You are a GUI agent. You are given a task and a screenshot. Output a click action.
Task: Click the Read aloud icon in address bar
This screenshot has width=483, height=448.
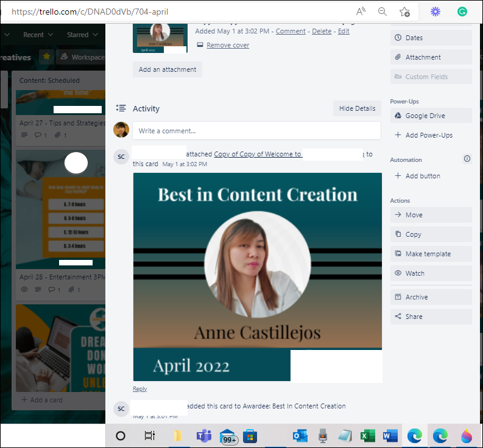coord(361,12)
